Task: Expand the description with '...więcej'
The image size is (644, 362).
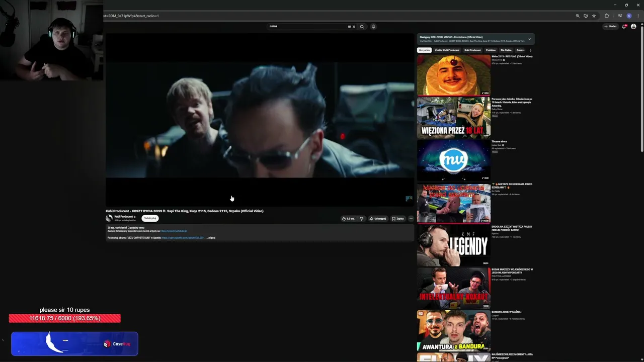Action: (211, 238)
